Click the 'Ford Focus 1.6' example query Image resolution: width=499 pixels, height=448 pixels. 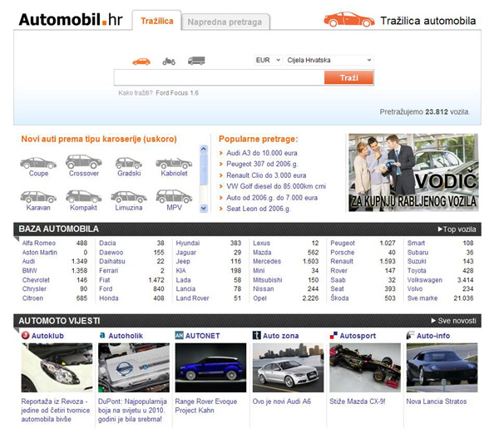[x=177, y=93]
